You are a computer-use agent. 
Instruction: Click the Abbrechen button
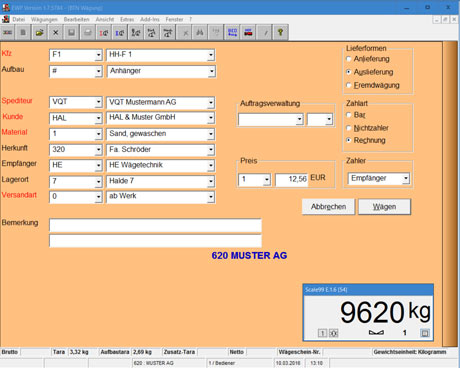(x=328, y=207)
